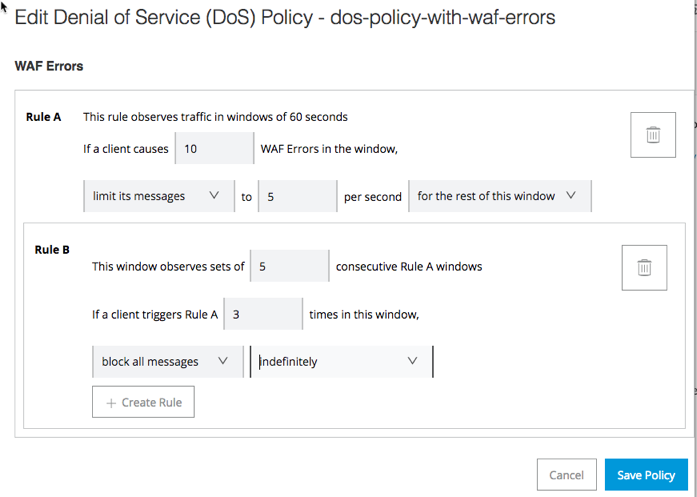Screen dimensions: 697x497
Task: Expand 'for the rest of this window' dropdown
Action: [499, 196]
